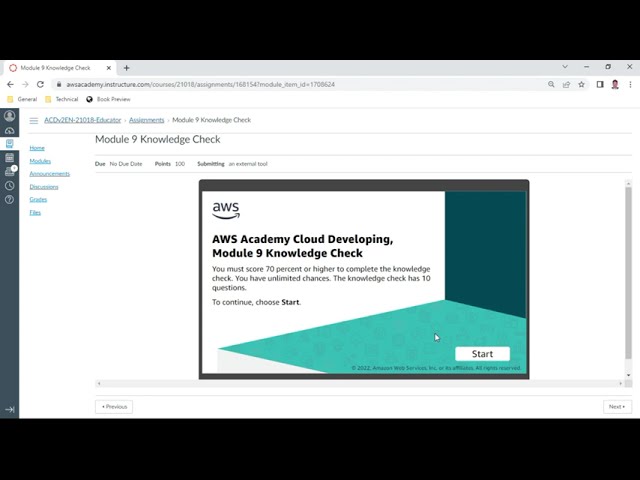
Task: Click the Next button
Action: point(617,407)
